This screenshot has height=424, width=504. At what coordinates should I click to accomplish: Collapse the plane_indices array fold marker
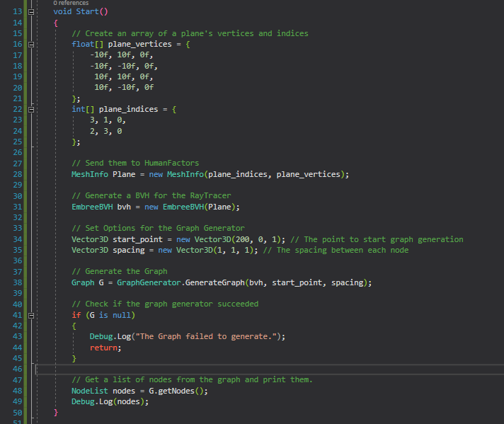click(x=31, y=110)
